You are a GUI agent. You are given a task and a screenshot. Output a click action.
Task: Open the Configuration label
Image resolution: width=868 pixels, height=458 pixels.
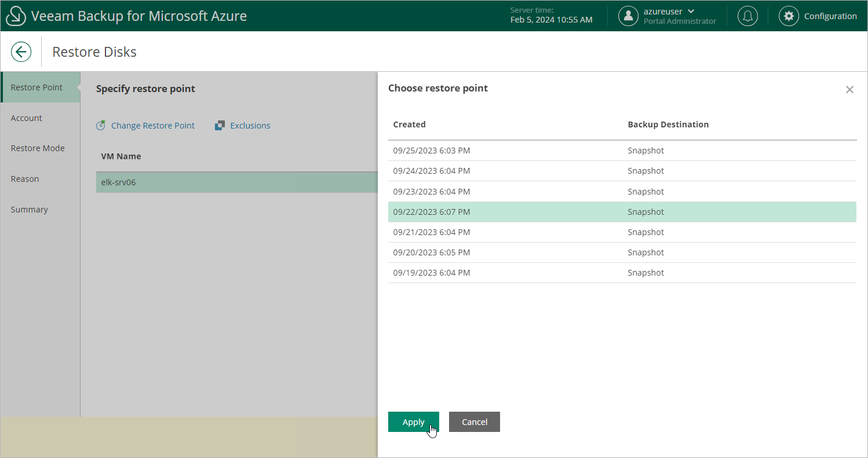830,16
